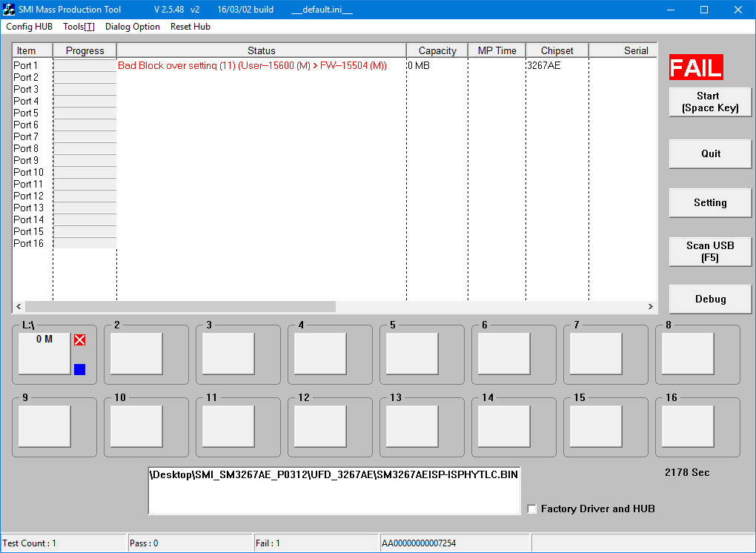This screenshot has width=756, height=553.
Task: Click the Port 1 progress bar
Action: pos(84,65)
